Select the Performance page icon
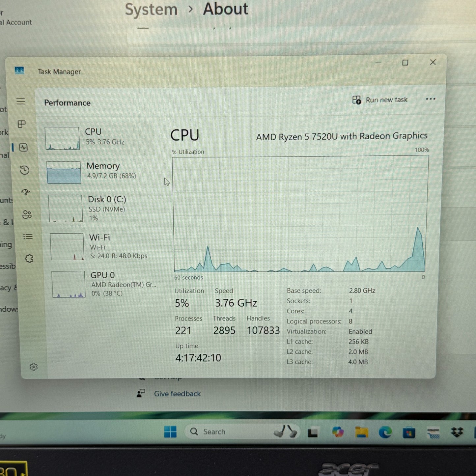Screen dimensions: 476x476 [23, 147]
